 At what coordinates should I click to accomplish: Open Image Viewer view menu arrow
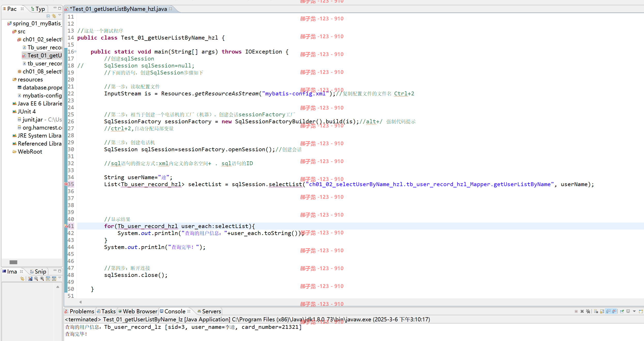60,278
